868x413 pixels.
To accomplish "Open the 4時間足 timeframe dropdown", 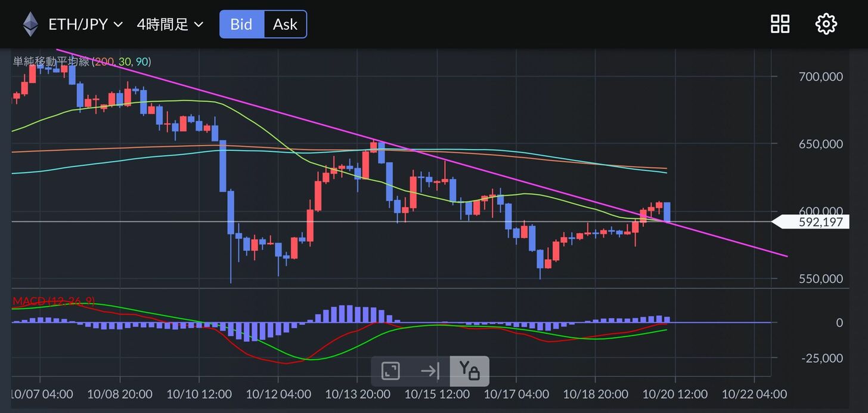I will [x=170, y=24].
